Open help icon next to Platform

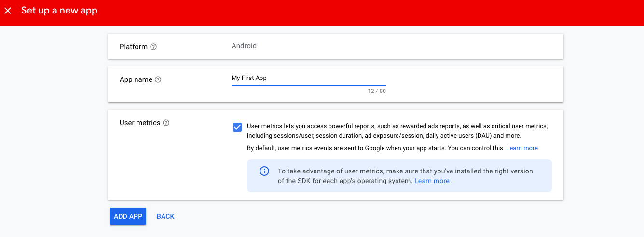pyautogui.click(x=153, y=47)
